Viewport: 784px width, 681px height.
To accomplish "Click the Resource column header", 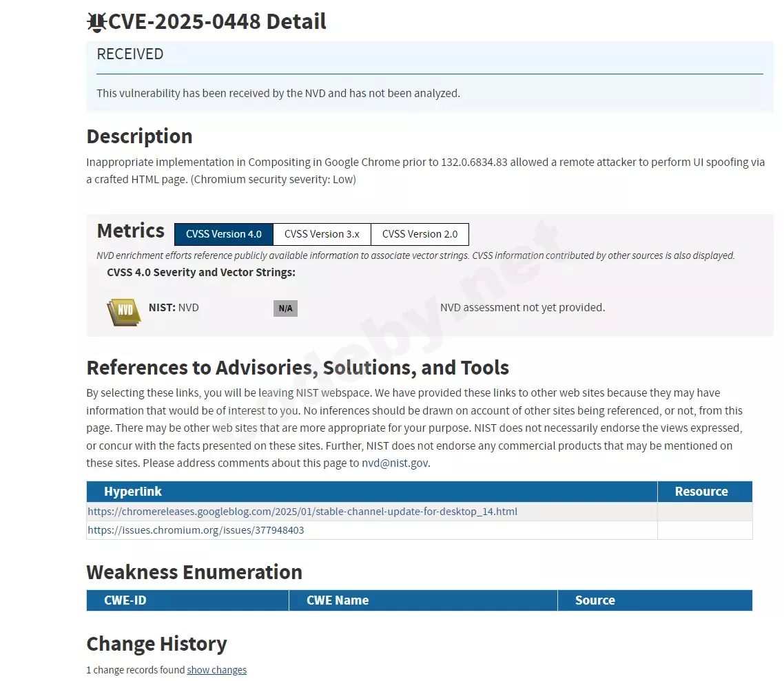I will (x=705, y=492).
